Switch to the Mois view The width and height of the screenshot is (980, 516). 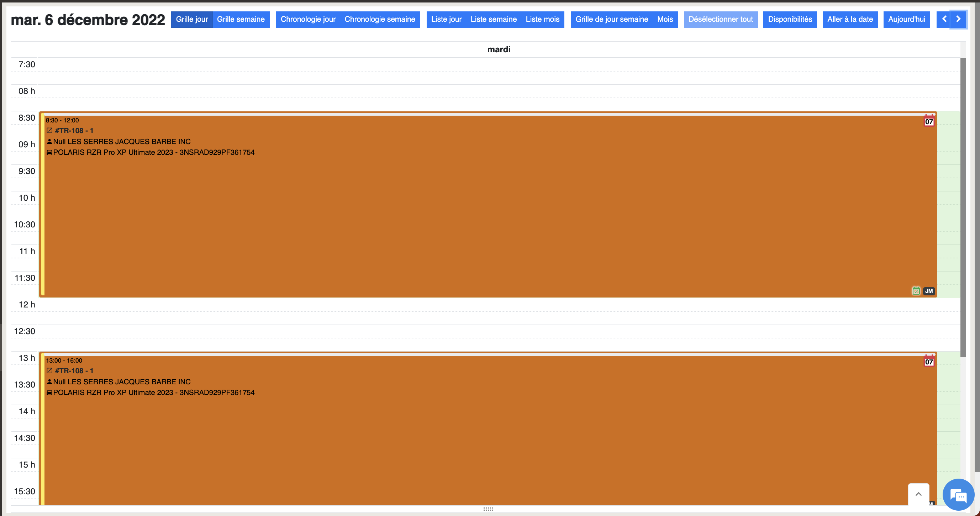point(665,20)
